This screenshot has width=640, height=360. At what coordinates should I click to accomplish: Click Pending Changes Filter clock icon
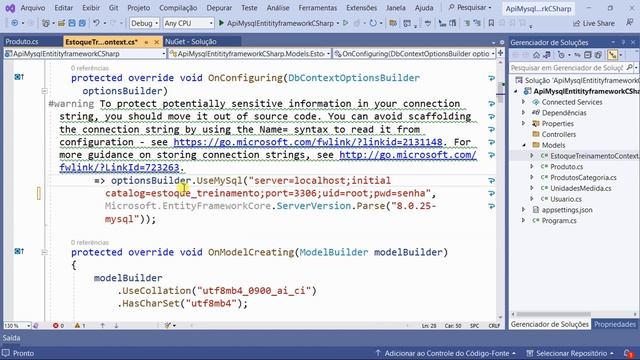click(562, 55)
